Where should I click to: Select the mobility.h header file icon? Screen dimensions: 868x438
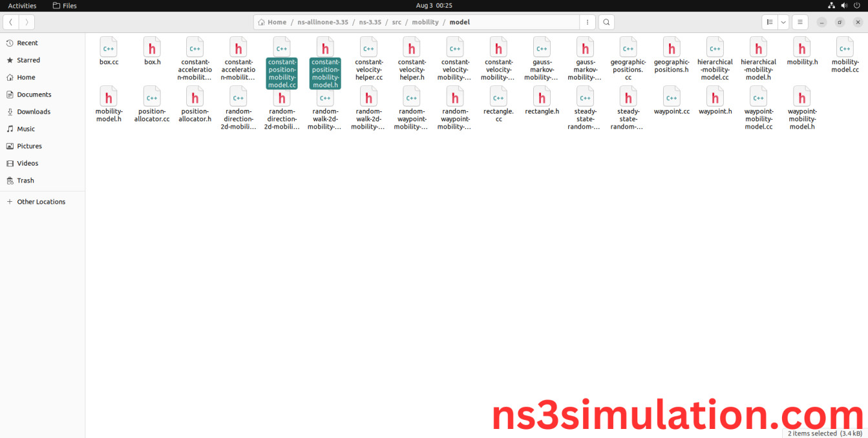[801, 49]
